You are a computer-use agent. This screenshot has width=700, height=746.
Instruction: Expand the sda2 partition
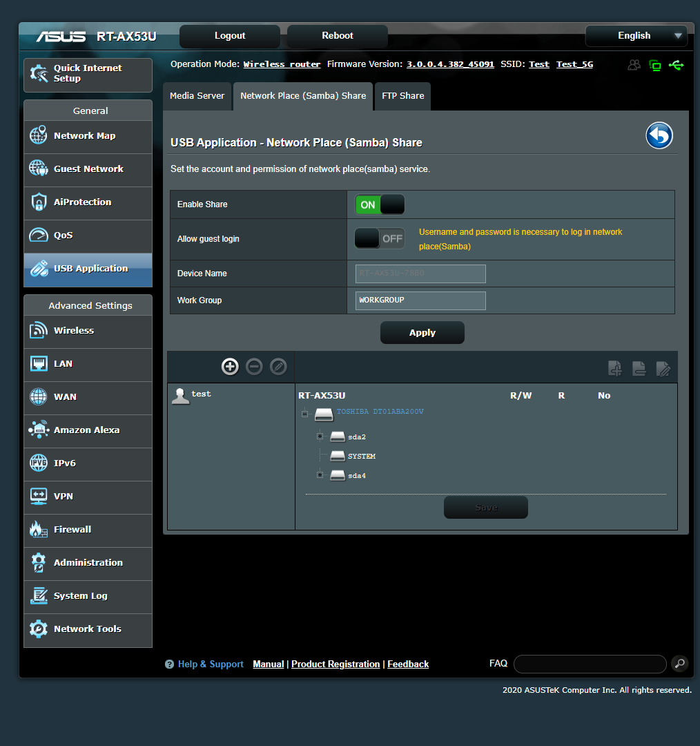[320, 437]
